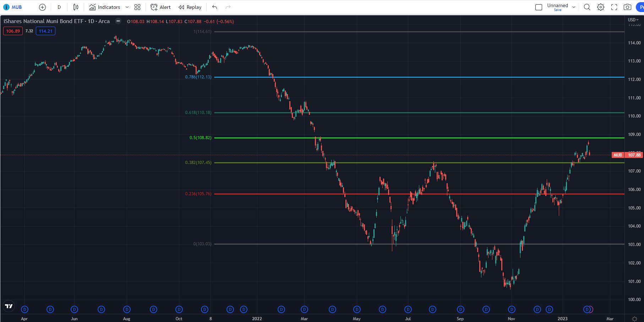
Task: Select the 0.786(112.13) Fibonacci level label
Action: click(198, 77)
